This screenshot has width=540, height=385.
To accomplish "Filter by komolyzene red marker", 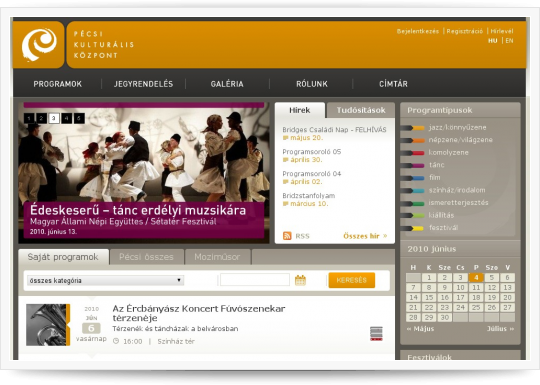I will [413, 153].
